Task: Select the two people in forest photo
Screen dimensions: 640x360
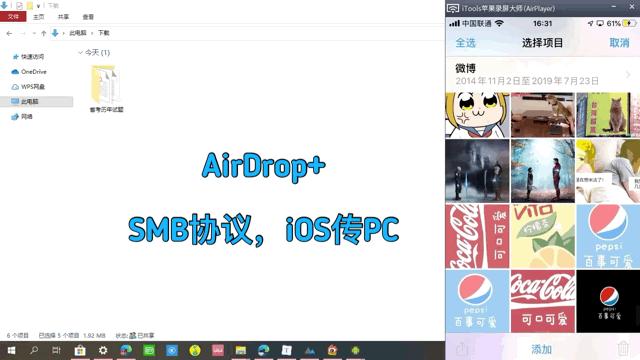Action: 543,171
